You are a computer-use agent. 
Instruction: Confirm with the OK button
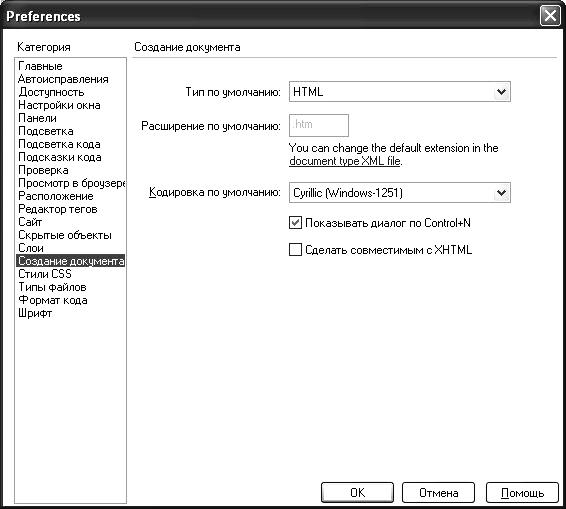tap(357, 492)
